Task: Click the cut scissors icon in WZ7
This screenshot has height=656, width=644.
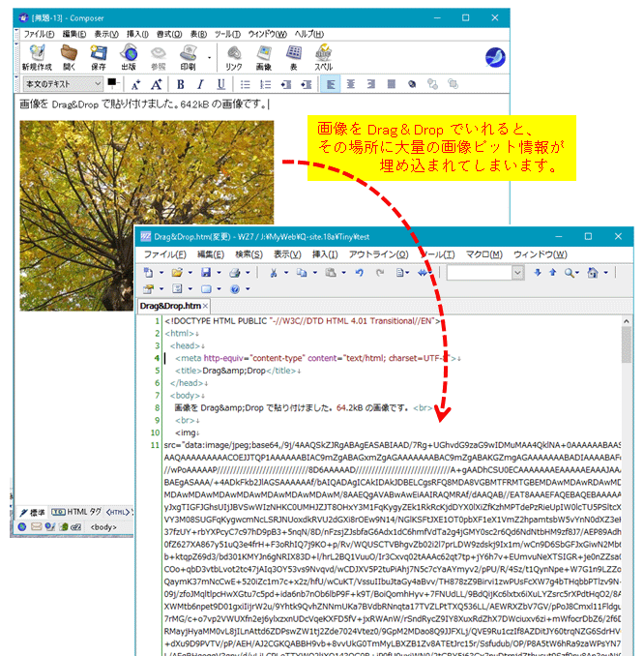Action: [x=274, y=273]
